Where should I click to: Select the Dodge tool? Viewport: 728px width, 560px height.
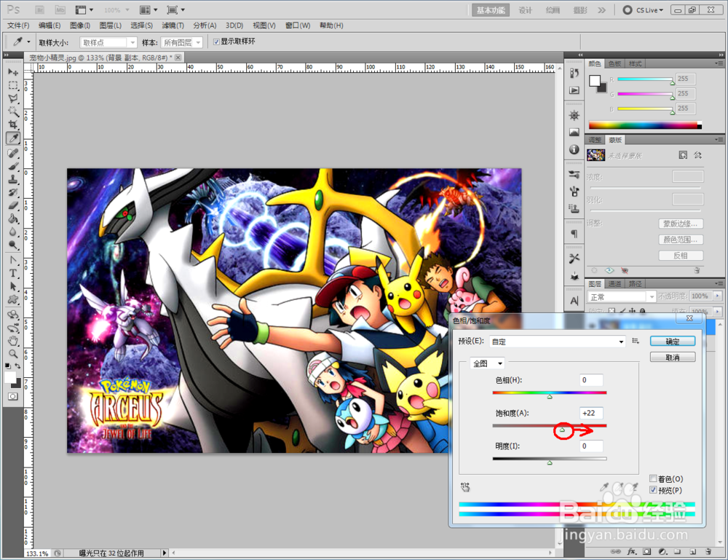13,245
